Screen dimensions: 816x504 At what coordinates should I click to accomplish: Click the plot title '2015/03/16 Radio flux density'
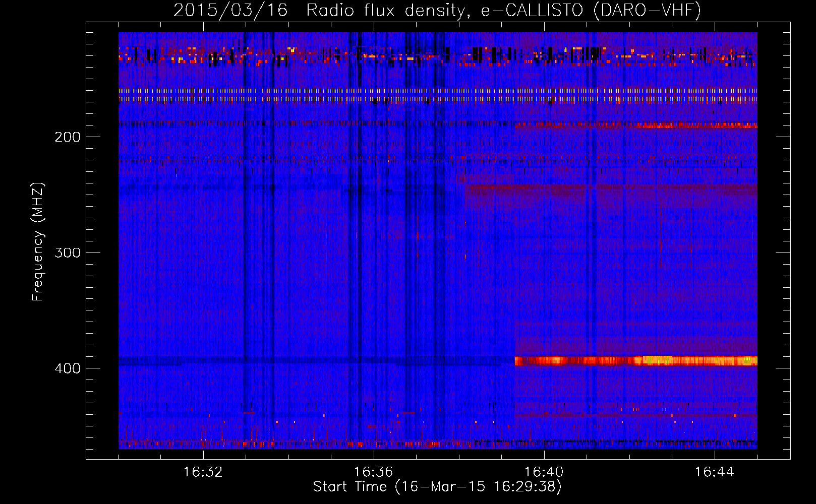(437, 10)
